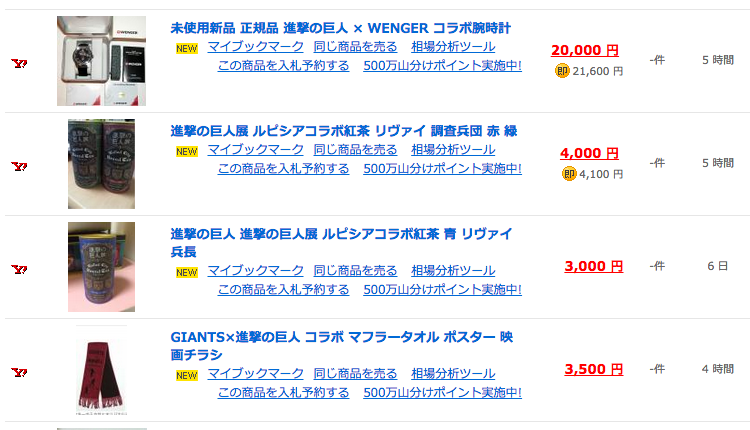Click マイブックマーク on the WENGER watch listing
750x430 pixels.
click(x=255, y=48)
